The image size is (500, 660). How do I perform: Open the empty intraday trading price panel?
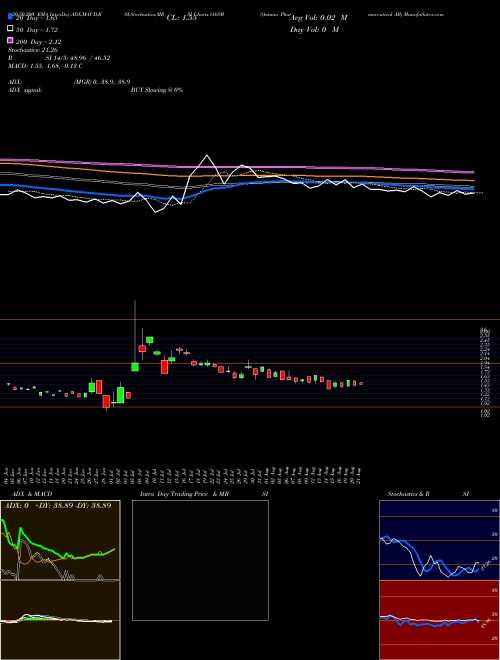(200, 560)
